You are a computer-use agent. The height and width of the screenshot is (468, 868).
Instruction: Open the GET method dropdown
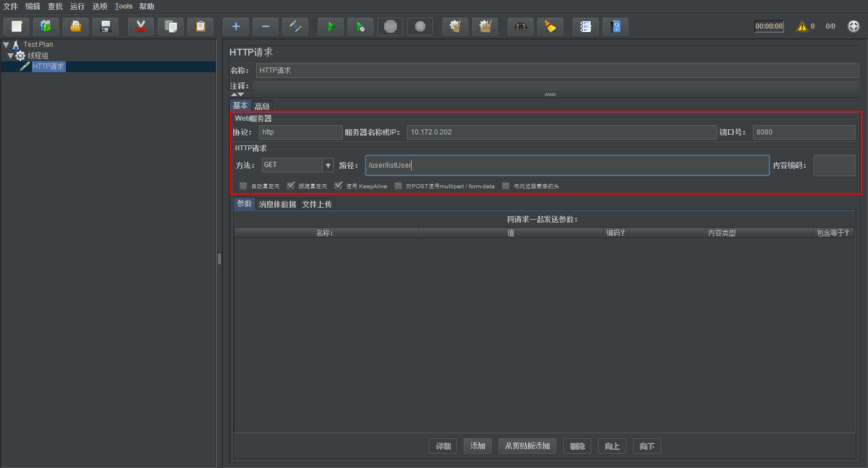coord(328,165)
